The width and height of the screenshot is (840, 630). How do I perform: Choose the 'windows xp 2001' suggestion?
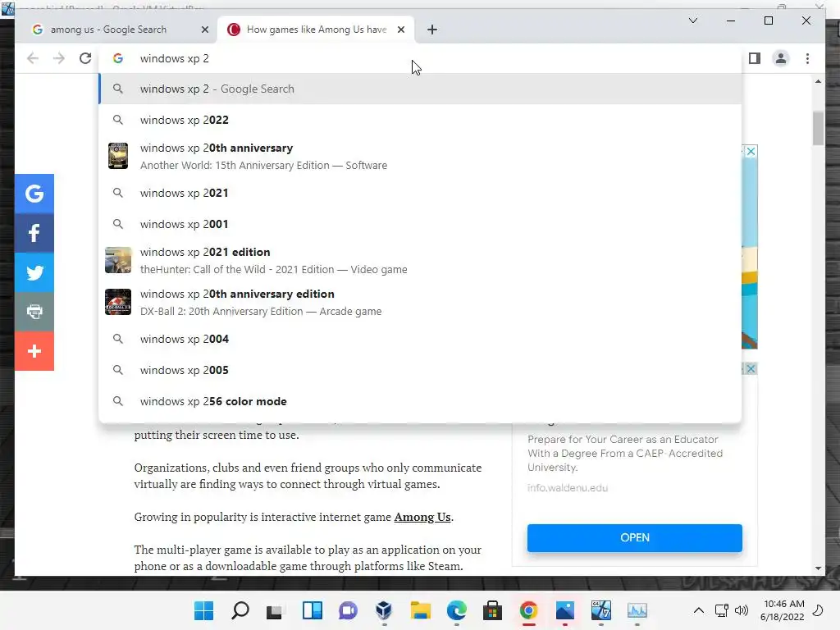(x=421, y=224)
